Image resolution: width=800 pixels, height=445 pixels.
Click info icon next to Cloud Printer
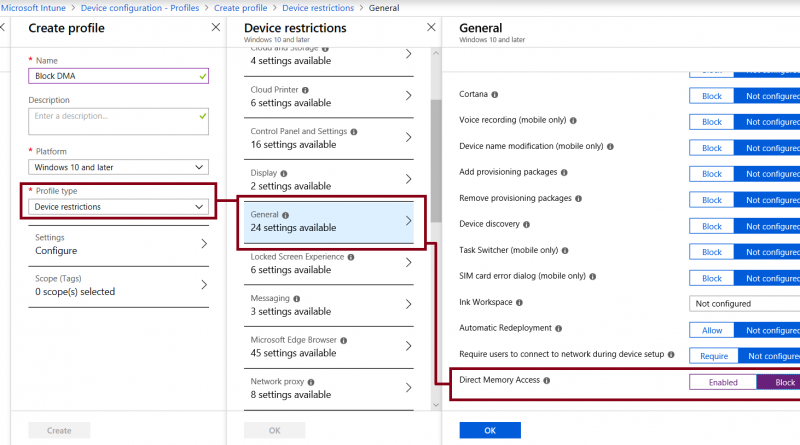[305, 90]
